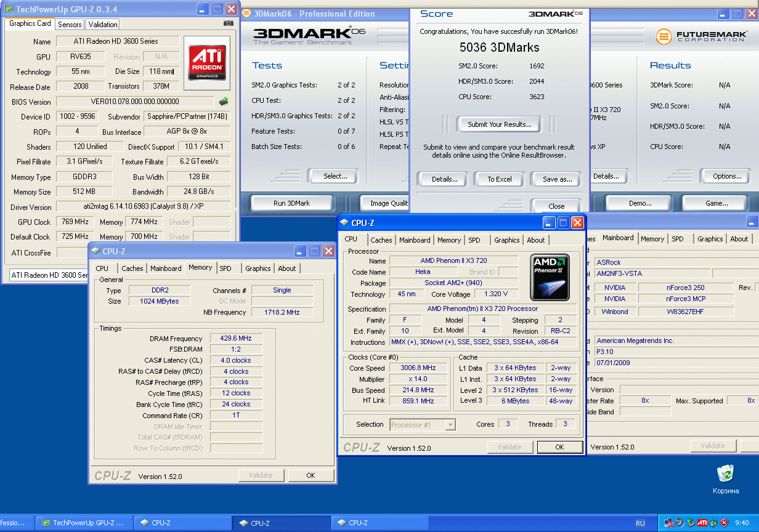Viewport: 759px width, 532px height.
Task: Click the 9:40 taskbar clock
Action: 742,523
